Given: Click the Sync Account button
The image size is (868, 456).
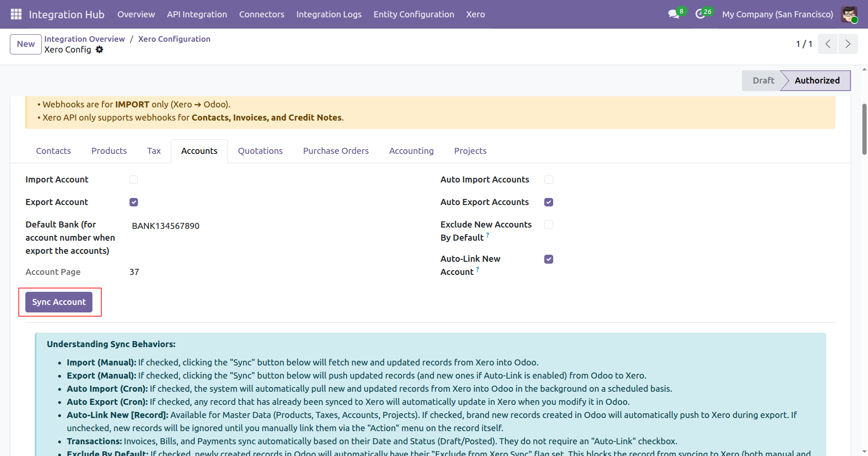Looking at the screenshot, I should (x=59, y=302).
